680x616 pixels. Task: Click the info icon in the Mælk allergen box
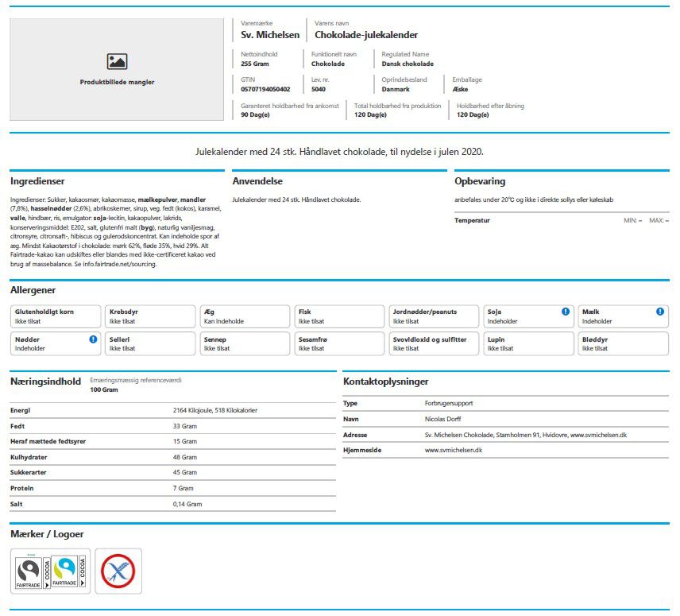pos(660,312)
